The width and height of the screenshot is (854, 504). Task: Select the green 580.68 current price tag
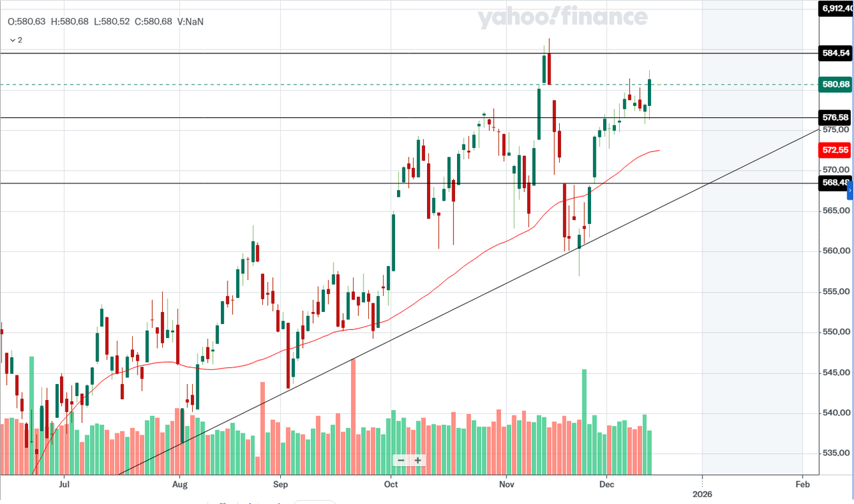pos(835,85)
